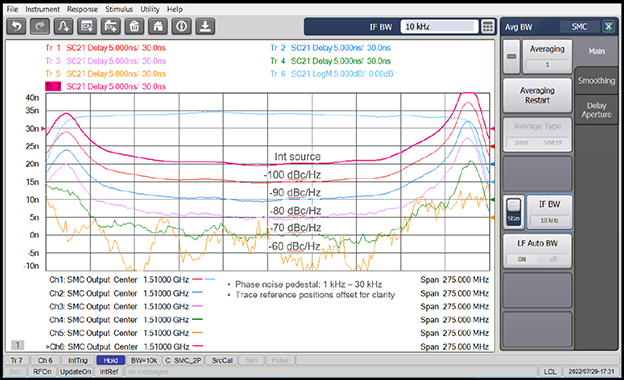The width and height of the screenshot is (624, 380).
Task: Click the '-60 dBc/Hz' annotation
Action: [x=294, y=246]
